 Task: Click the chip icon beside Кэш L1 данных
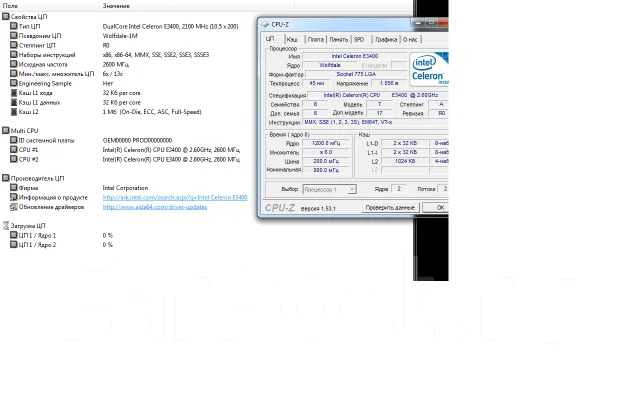click(14, 102)
